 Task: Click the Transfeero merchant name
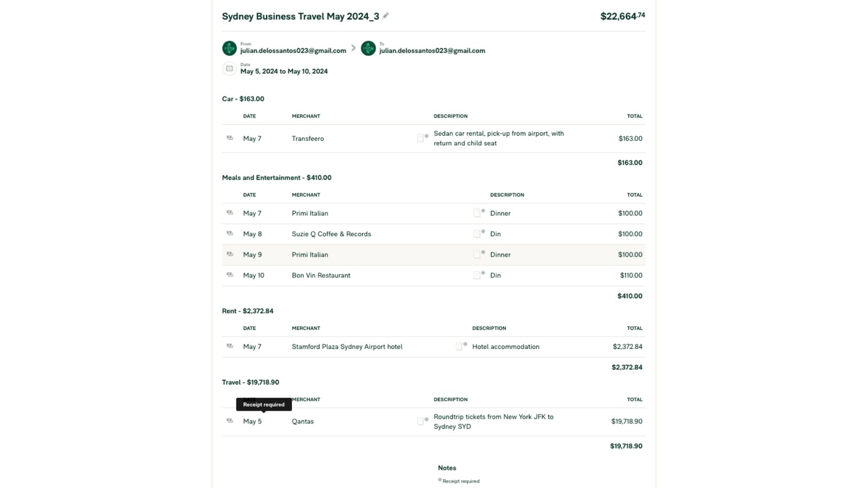(307, 139)
